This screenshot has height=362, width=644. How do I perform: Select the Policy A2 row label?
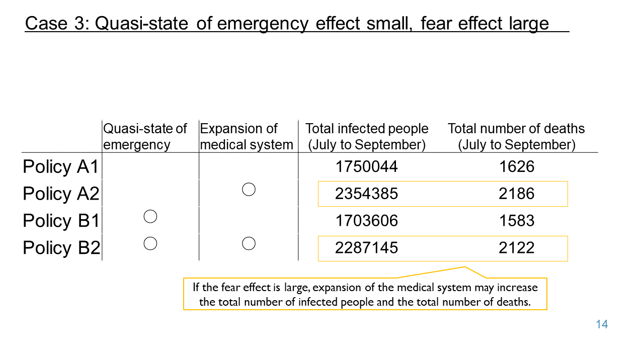tap(61, 194)
